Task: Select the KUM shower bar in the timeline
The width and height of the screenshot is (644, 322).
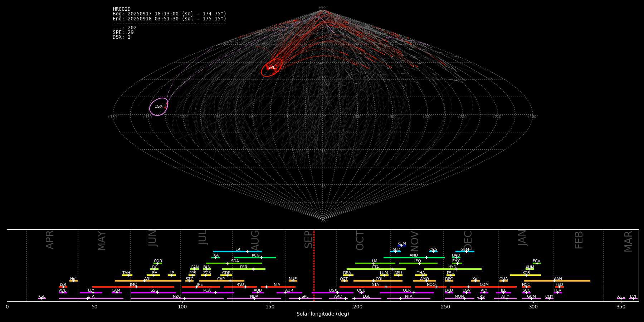Action: coord(402,246)
